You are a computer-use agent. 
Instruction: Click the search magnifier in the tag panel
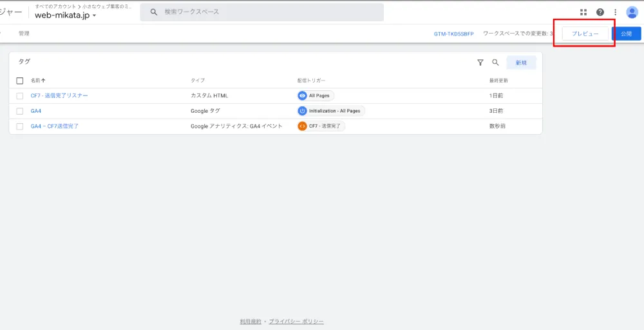(495, 63)
